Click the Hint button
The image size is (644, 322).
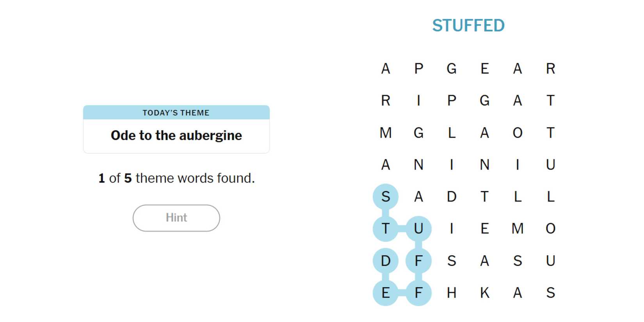click(176, 218)
